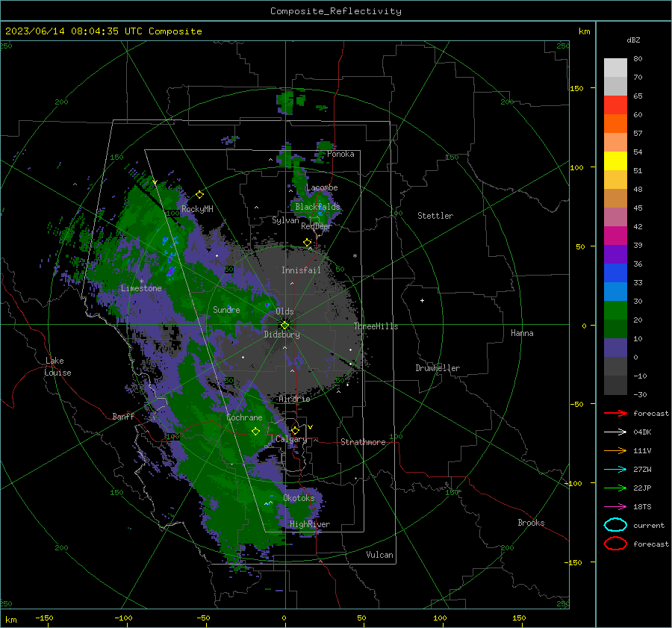Select the yellow 54-51 dBZ swatch
The width and height of the screenshot is (672, 628).
615,161
